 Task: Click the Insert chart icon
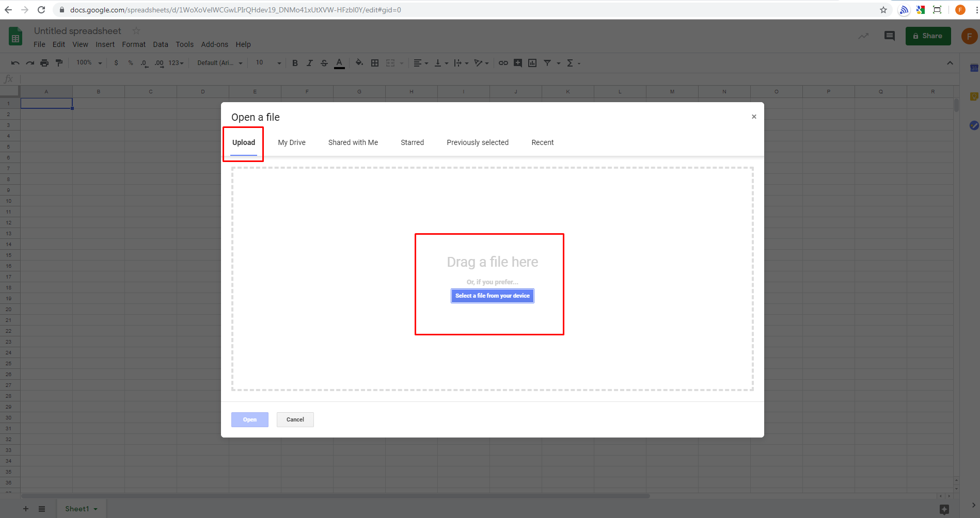(532, 63)
